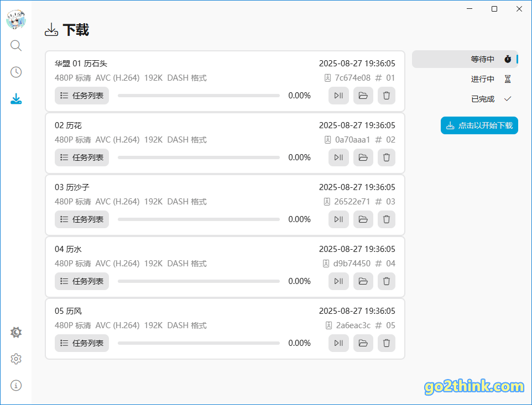The width and height of the screenshot is (532, 405).
Task: Open 任务列表 for 华盟 01 历石头
Action: point(82,96)
